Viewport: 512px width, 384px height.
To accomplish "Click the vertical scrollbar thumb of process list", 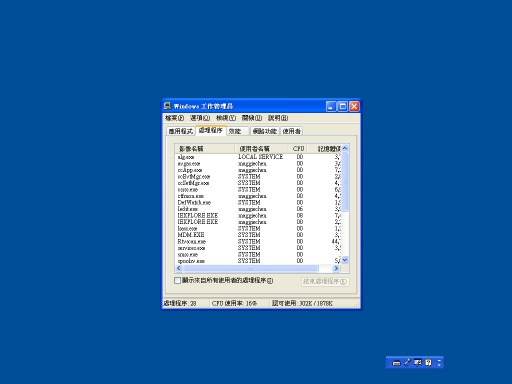I will pos(345,182).
